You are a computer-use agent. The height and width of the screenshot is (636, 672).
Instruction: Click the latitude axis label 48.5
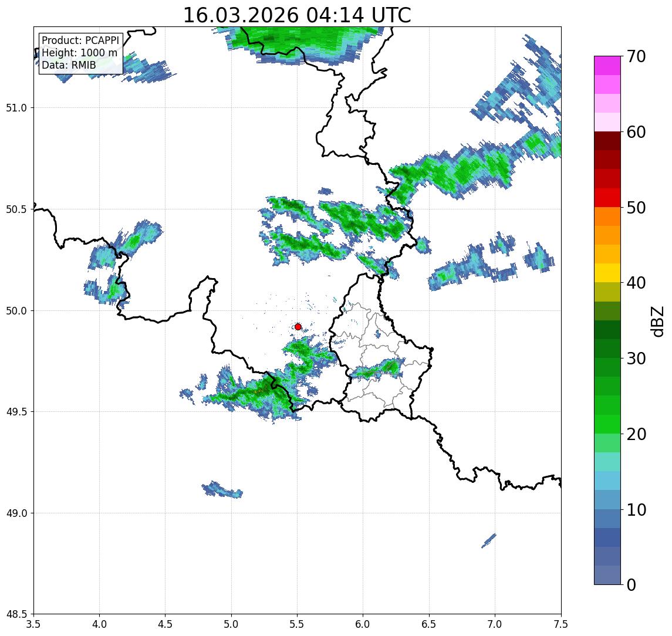16,614
